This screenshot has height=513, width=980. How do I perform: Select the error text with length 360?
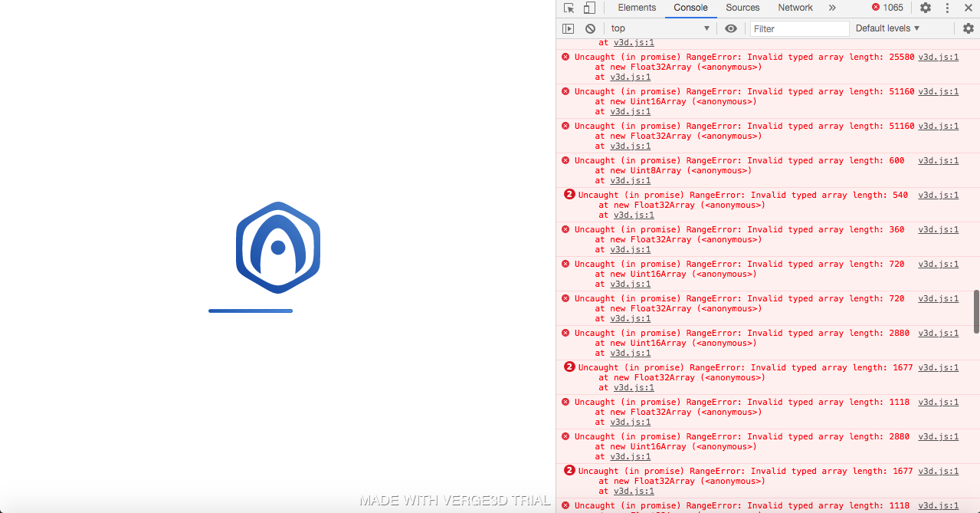pos(739,229)
